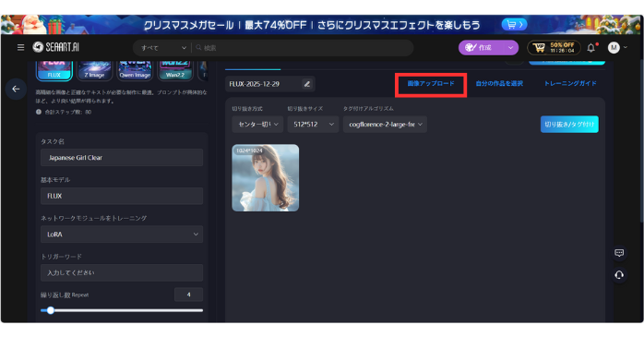Open the 切り抜き方式 センター切り dropdown
Screen dimensions: 644x337
pyautogui.click(x=257, y=124)
